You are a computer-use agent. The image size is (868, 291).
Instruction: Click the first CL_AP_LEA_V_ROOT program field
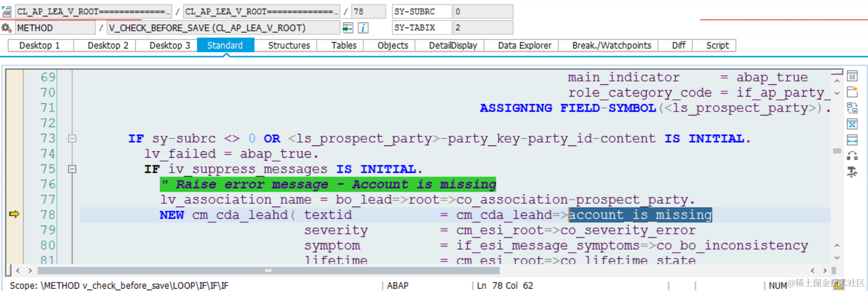(x=93, y=11)
